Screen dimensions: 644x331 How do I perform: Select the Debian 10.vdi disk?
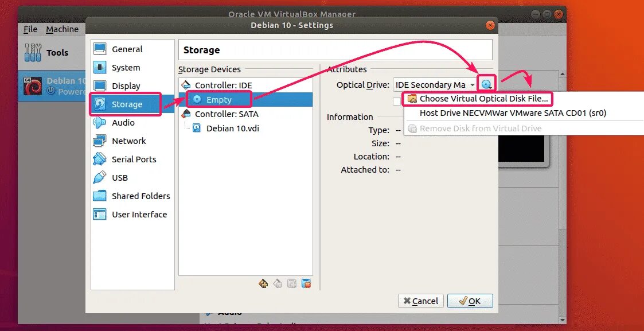tap(245, 128)
